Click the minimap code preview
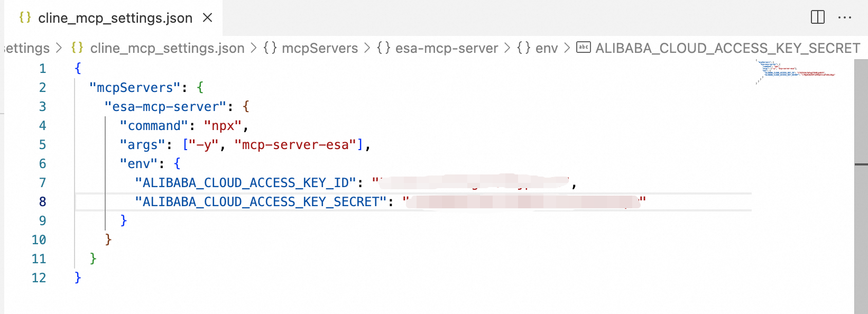 click(x=796, y=71)
